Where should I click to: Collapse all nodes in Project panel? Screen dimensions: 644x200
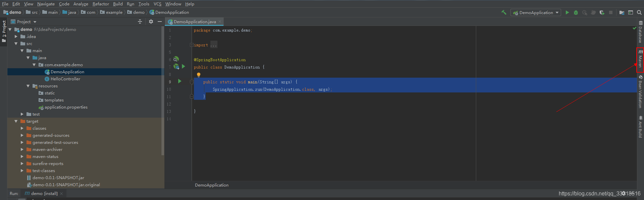point(140,22)
